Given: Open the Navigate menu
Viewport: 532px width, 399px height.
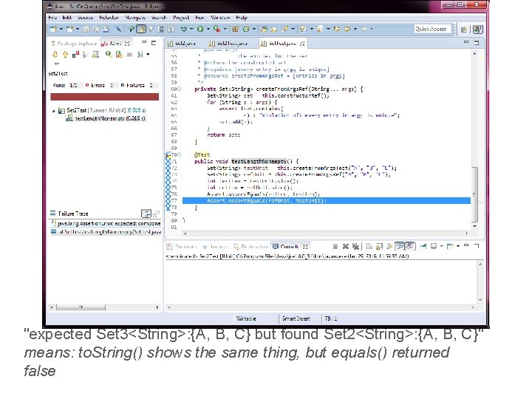Looking at the screenshot, I should (x=135, y=17).
